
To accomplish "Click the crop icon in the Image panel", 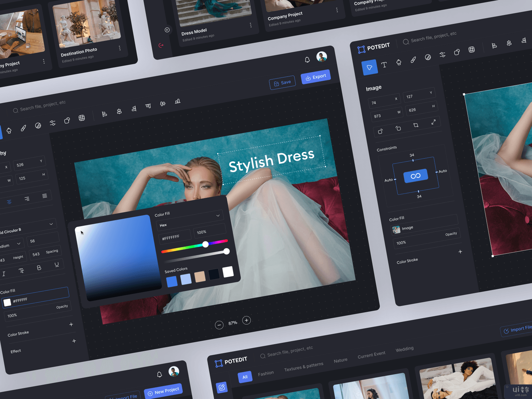I will pyautogui.click(x=416, y=125).
